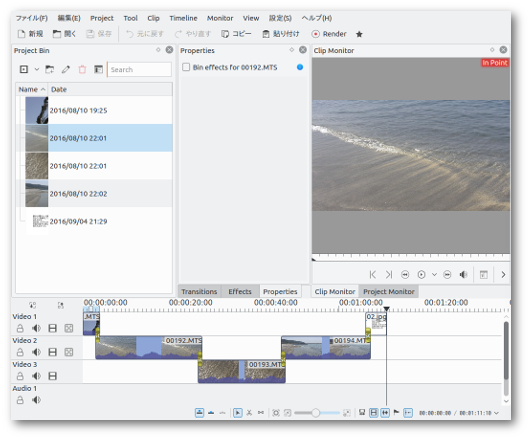Click the Copy (コピー) toolbar icon

236,34
